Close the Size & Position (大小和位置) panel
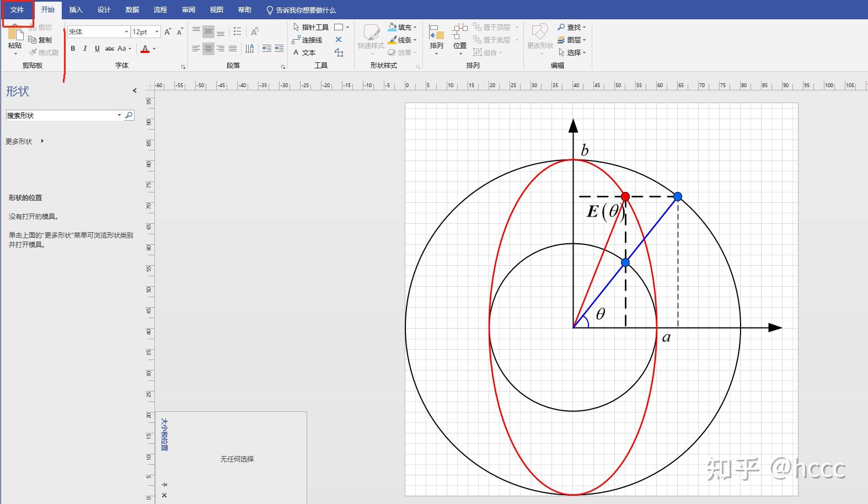Viewport: 868px width, 504px height. (x=164, y=495)
